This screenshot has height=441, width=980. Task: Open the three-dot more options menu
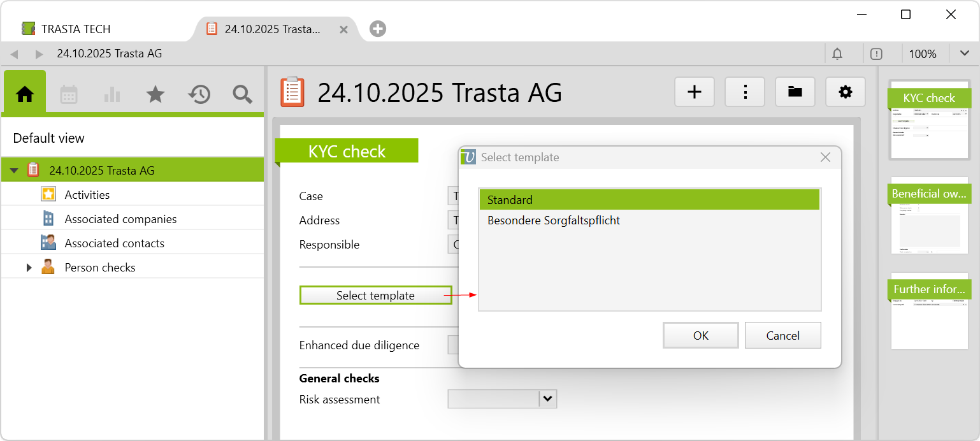click(745, 92)
